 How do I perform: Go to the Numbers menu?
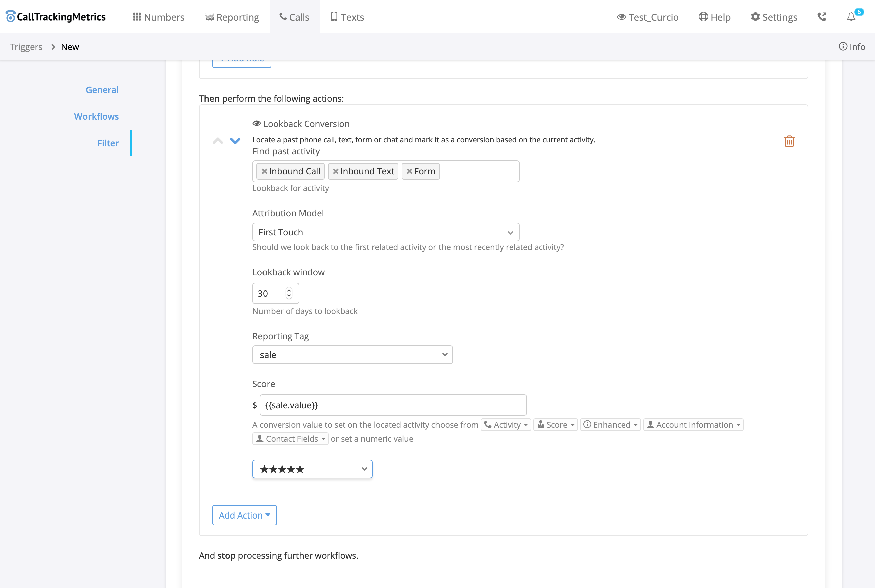tap(158, 17)
